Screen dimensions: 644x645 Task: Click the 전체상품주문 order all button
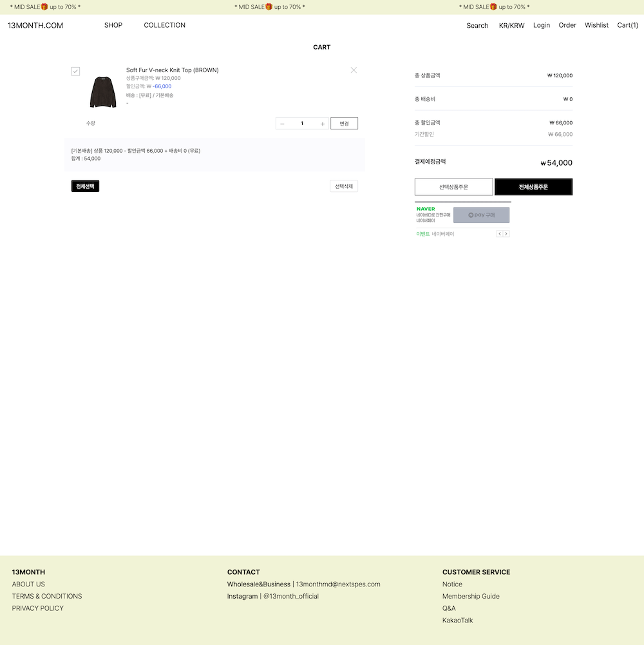tap(533, 187)
